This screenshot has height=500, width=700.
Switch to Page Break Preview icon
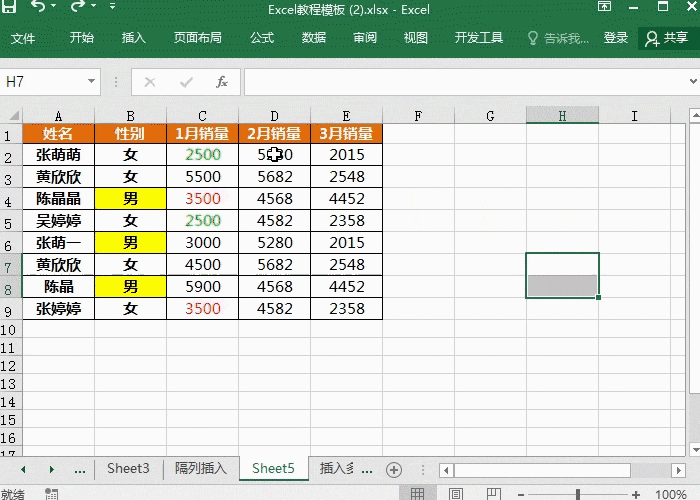pos(493,494)
